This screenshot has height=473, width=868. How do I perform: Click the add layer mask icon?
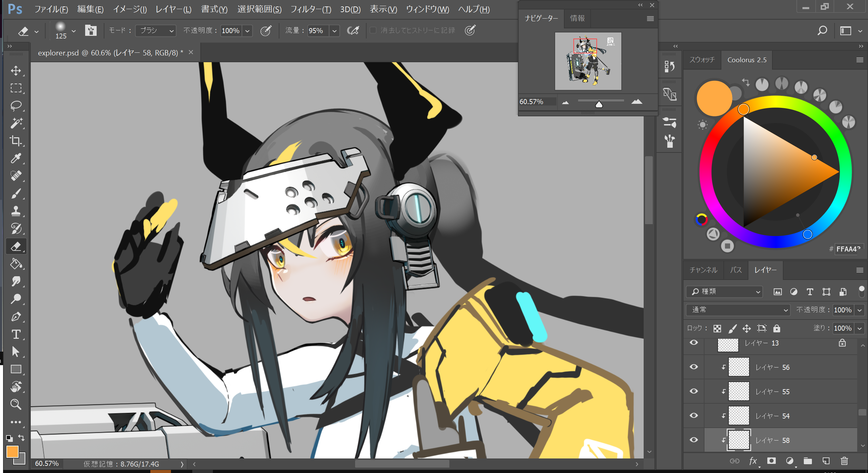point(771,461)
